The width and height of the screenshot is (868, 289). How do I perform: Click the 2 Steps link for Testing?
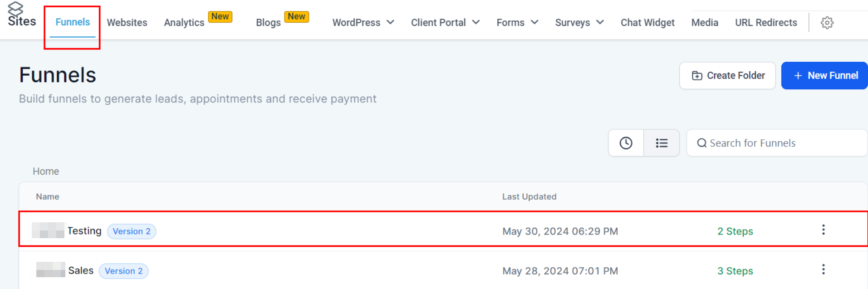[x=735, y=231]
